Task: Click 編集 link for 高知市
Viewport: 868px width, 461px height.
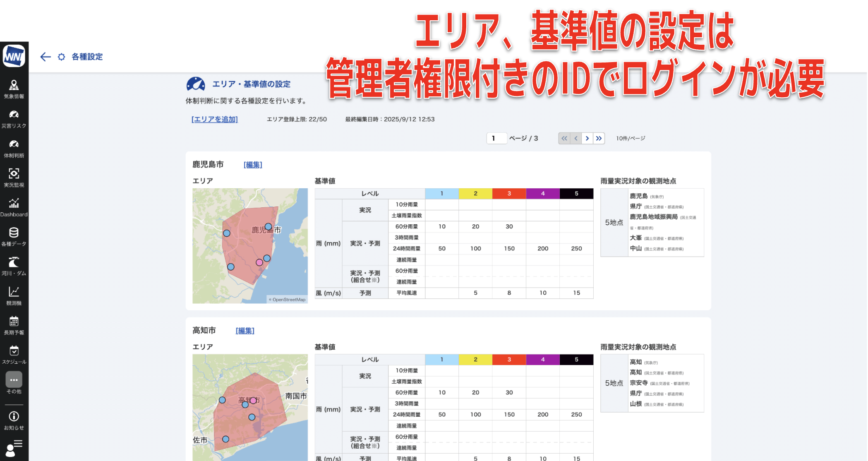Action: (x=245, y=331)
